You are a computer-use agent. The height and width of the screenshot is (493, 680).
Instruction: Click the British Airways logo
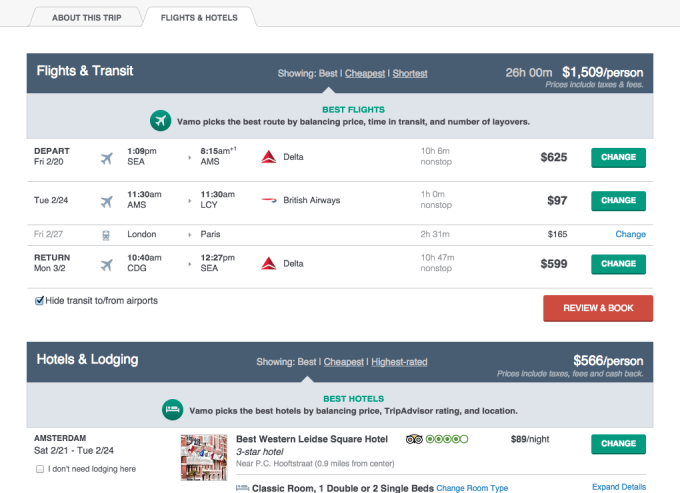pos(267,201)
